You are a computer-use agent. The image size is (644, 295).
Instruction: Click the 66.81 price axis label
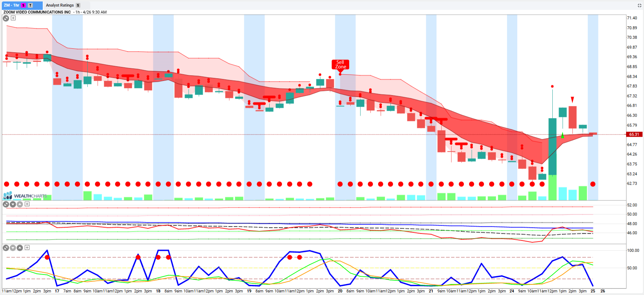click(632, 106)
